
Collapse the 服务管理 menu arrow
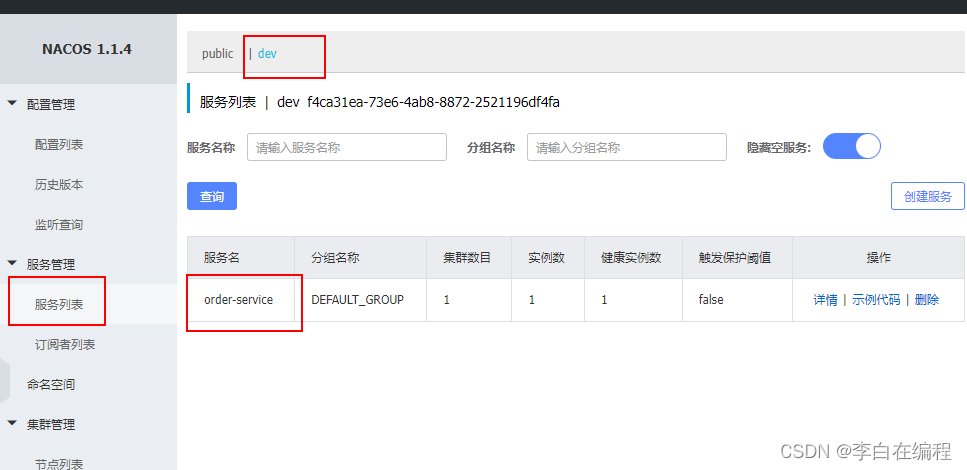[12, 264]
